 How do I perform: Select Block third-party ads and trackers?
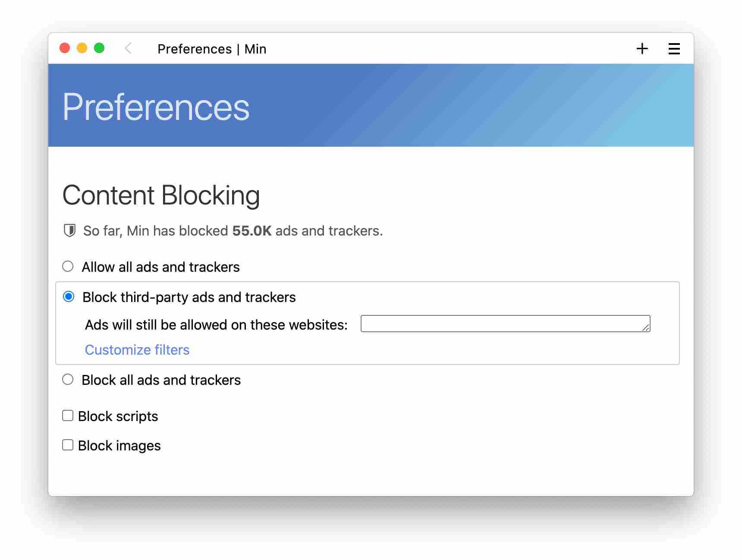pos(69,297)
